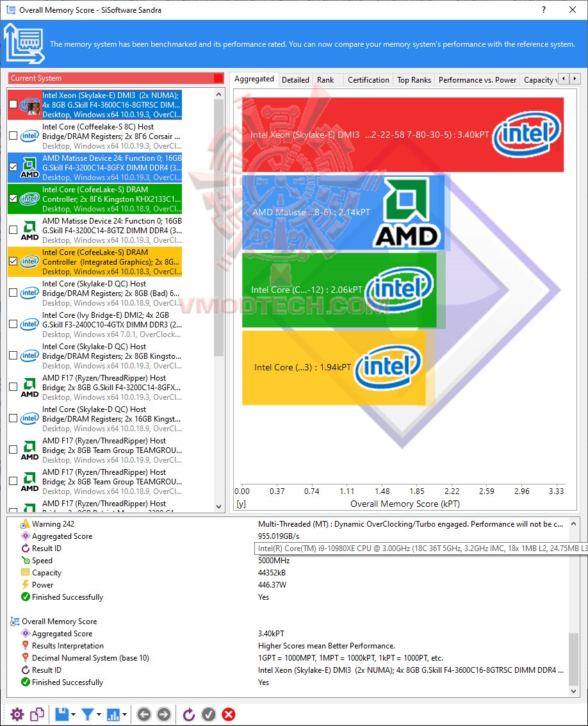The width and height of the screenshot is (588, 726).
Task: Open the filter icon dropdown arrow
Action: pos(99,715)
